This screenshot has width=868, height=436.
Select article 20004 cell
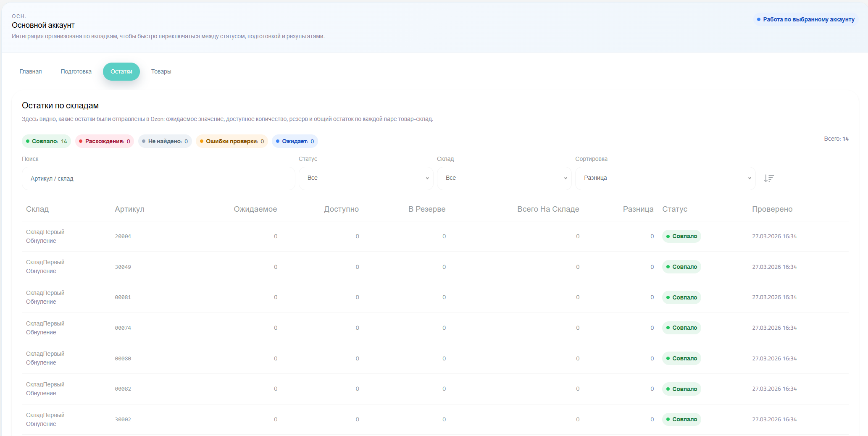[123, 236]
